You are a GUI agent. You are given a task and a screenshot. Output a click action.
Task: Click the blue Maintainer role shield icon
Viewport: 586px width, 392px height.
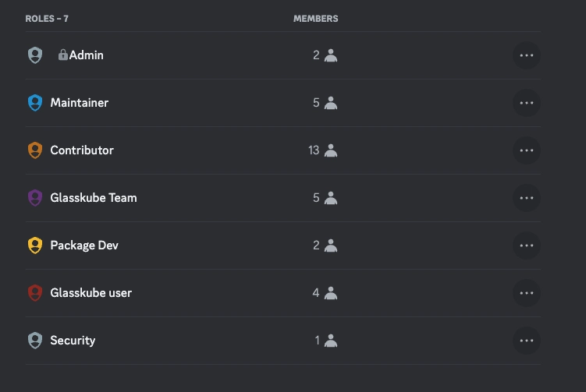[x=35, y=103]
